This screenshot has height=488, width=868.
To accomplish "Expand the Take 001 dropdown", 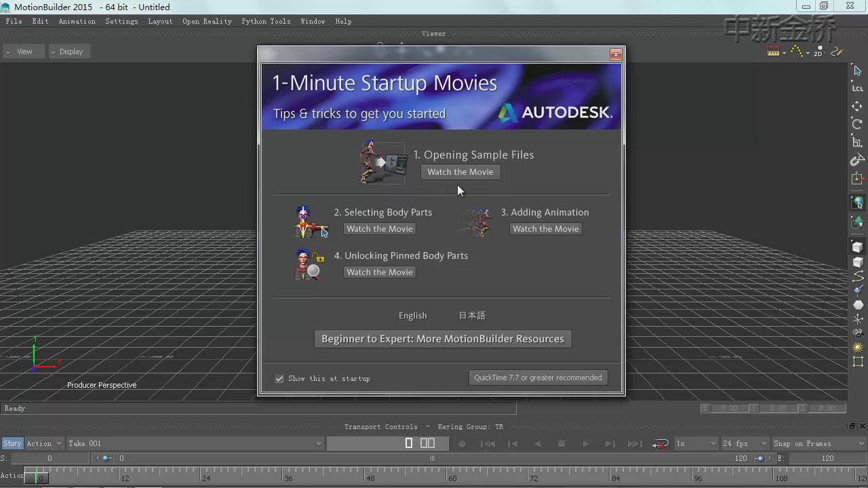I will click(195, 443).
